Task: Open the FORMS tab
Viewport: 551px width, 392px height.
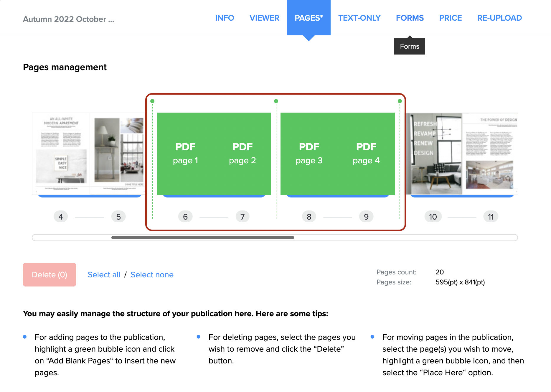Action: [x=410, y=18]
